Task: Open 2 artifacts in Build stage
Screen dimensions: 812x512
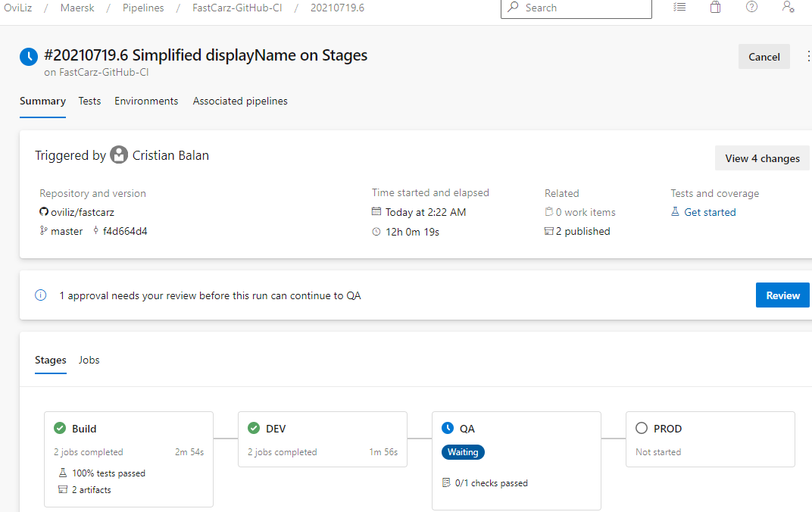Action: point(91,490)
